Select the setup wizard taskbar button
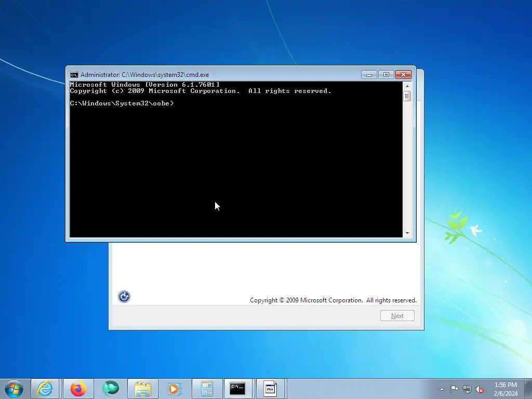Image resolution: width=532 pixels, height=399 pixels. coord(270,389)
